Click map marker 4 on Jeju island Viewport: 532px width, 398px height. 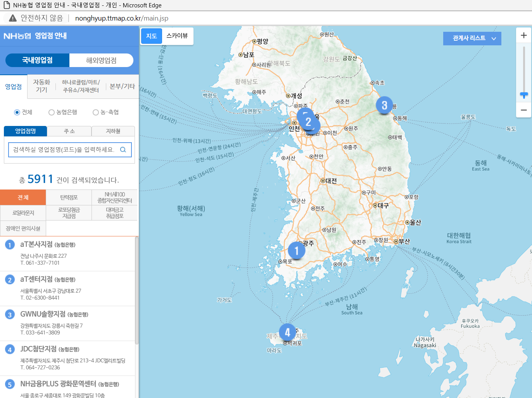click(287, 333)
